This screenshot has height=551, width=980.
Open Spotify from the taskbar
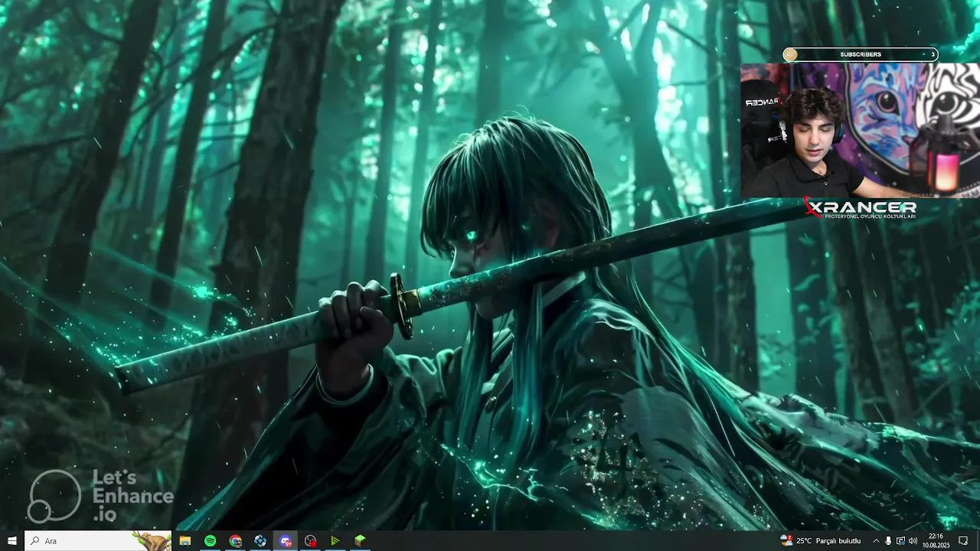pos(211,541)
